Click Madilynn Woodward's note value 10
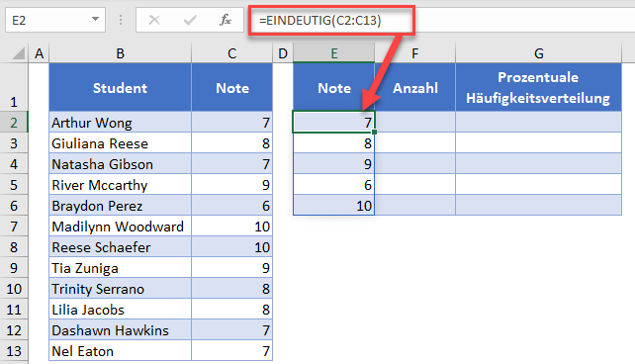The image size is (635, 364). [x=231, y=226]
